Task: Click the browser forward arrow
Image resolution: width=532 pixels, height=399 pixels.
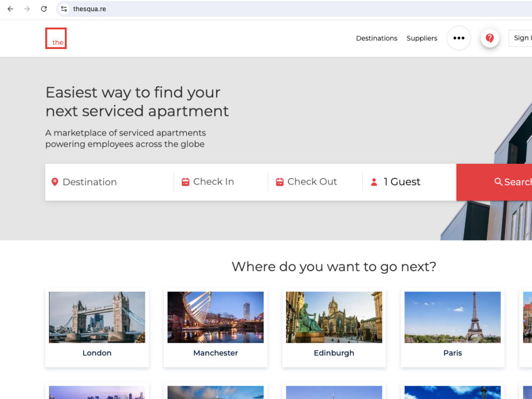Action: 27,9
